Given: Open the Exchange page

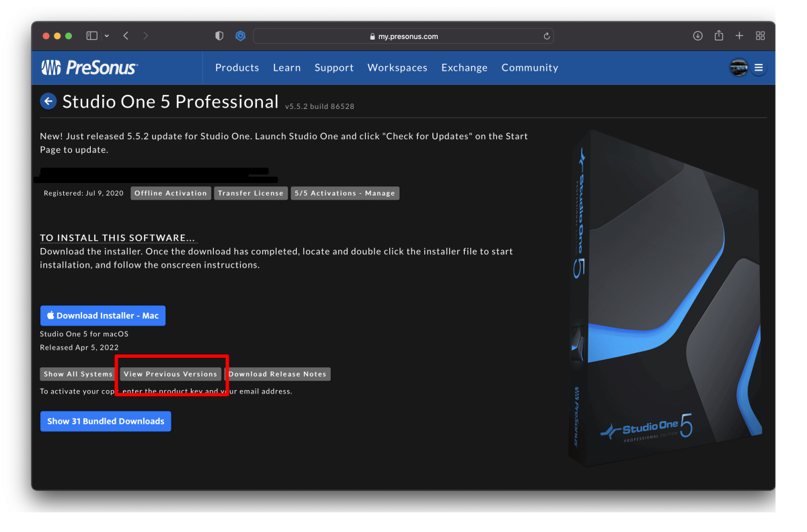Looking at the screenshot, I should pyautogui.click(x=464, y=67).
